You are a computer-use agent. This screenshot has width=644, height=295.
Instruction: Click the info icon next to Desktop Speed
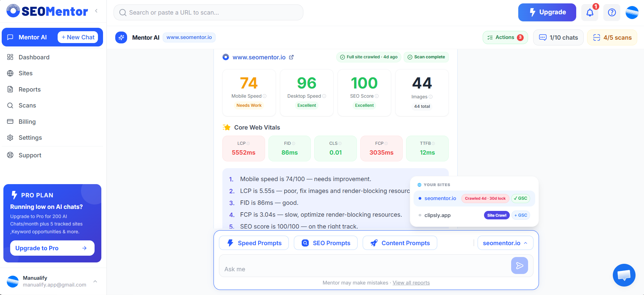click(324, 96)
